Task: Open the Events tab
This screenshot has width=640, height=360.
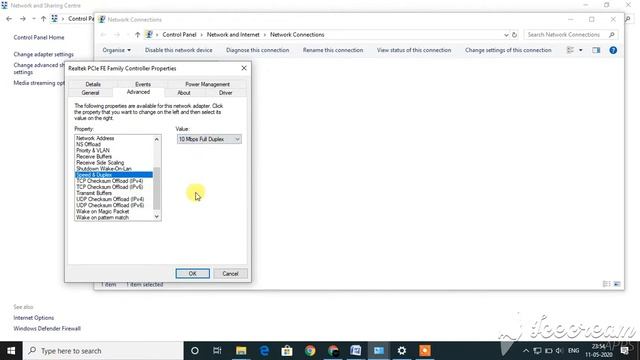Action: point(143,84)
